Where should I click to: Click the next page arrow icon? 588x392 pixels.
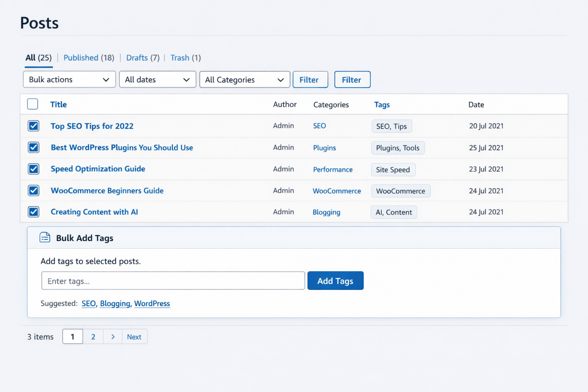(x=113, y=337)
